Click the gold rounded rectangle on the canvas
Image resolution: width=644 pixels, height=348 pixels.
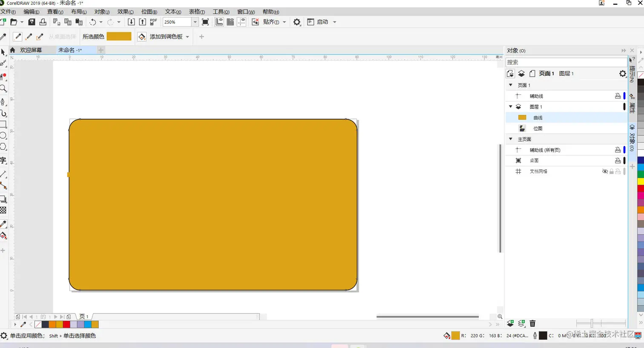213,205
